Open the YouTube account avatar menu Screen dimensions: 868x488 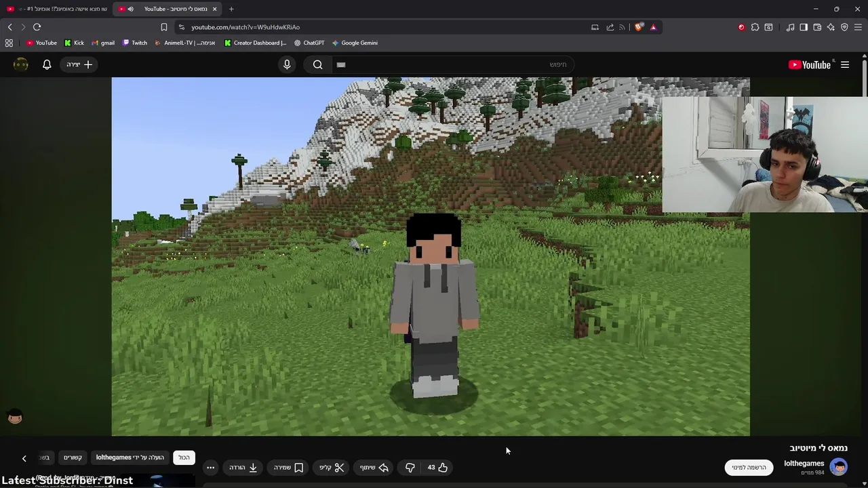pos(21,64)
